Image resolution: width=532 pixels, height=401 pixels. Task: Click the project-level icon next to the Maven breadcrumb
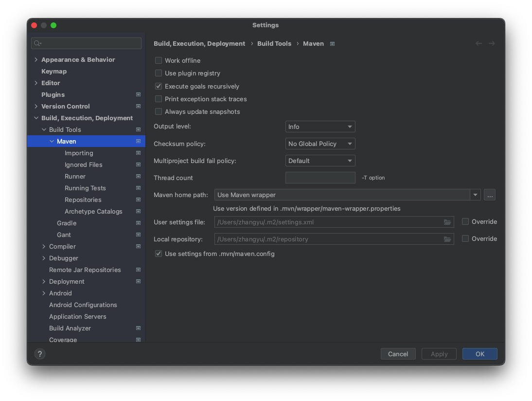point(332,44)
